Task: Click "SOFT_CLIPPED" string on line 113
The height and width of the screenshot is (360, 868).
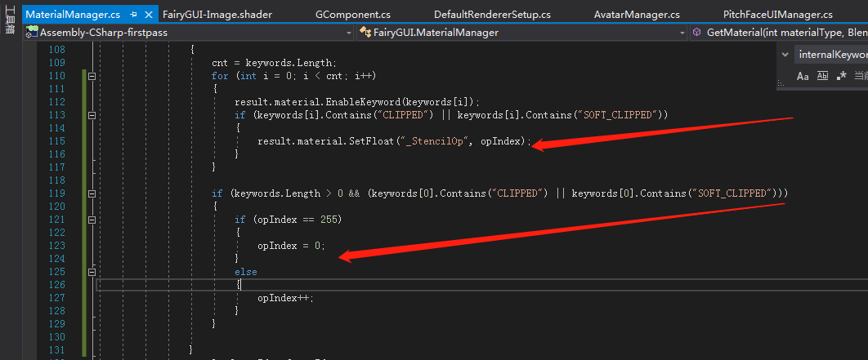Action: (616, 115)
